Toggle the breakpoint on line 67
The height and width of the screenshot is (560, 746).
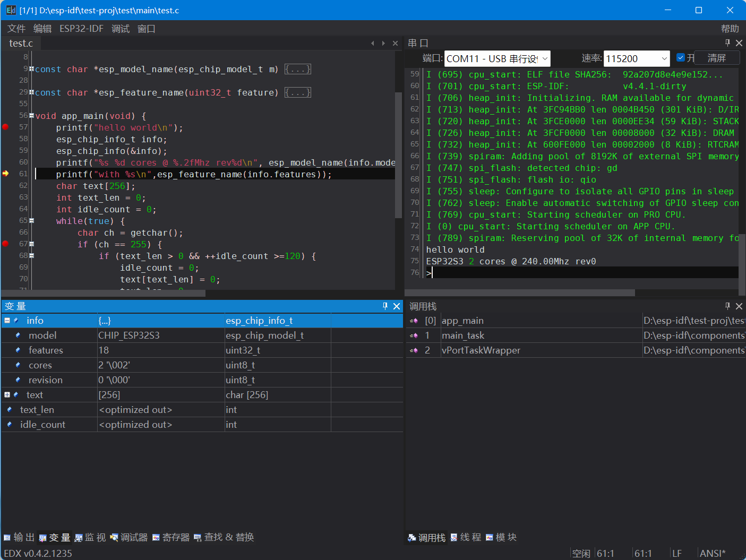click(x=5, y=244)
